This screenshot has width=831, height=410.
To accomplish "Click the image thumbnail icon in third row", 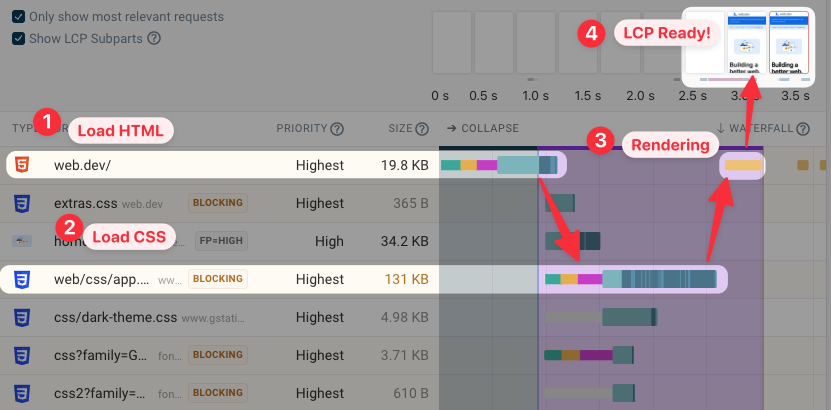I will [x=21, y=241].
